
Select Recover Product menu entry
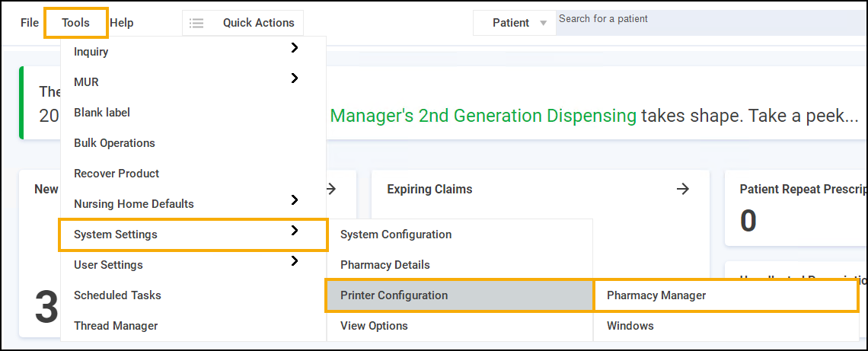116,174
